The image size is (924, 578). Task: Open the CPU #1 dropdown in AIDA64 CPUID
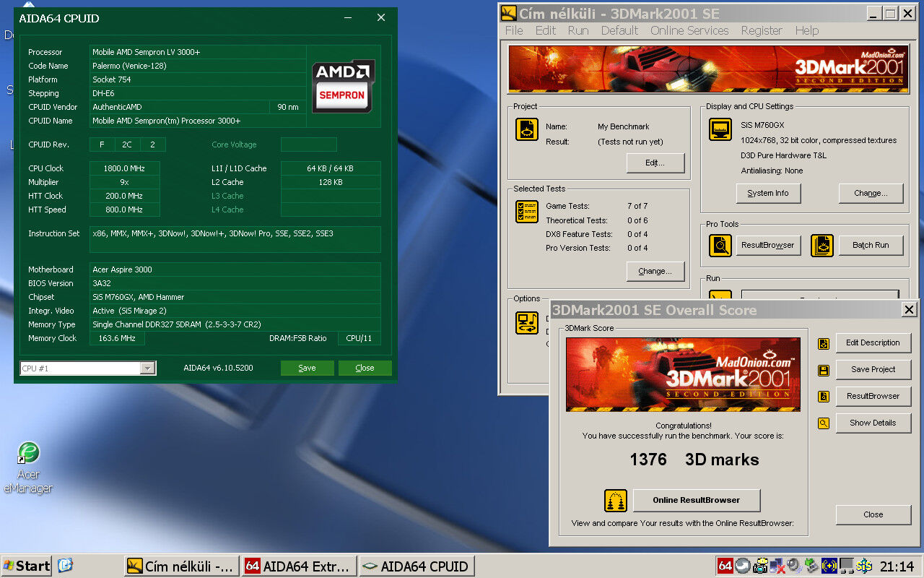(x=147, y=368)
